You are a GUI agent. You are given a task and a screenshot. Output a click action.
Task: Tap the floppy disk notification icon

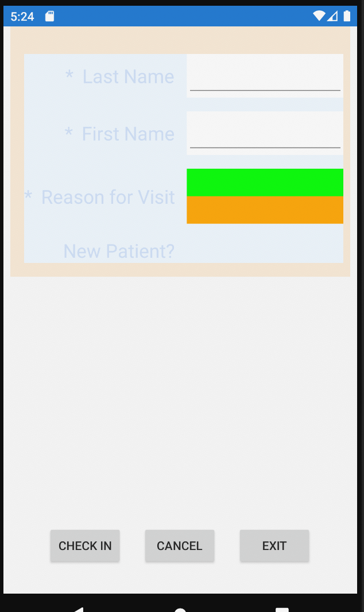[49, 16]
